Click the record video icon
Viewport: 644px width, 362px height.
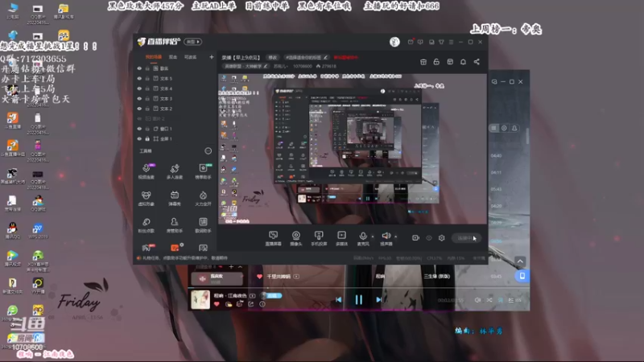tap(415, 237)
